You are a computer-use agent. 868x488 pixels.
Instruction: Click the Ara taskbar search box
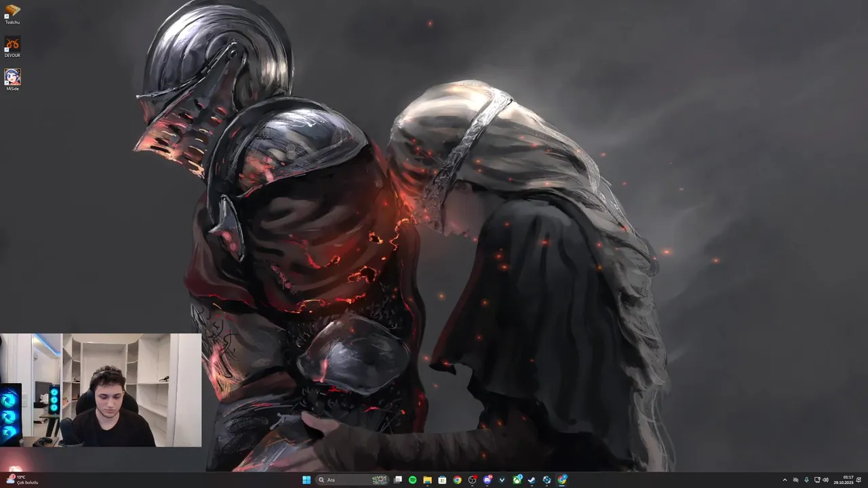pos(353,480)
